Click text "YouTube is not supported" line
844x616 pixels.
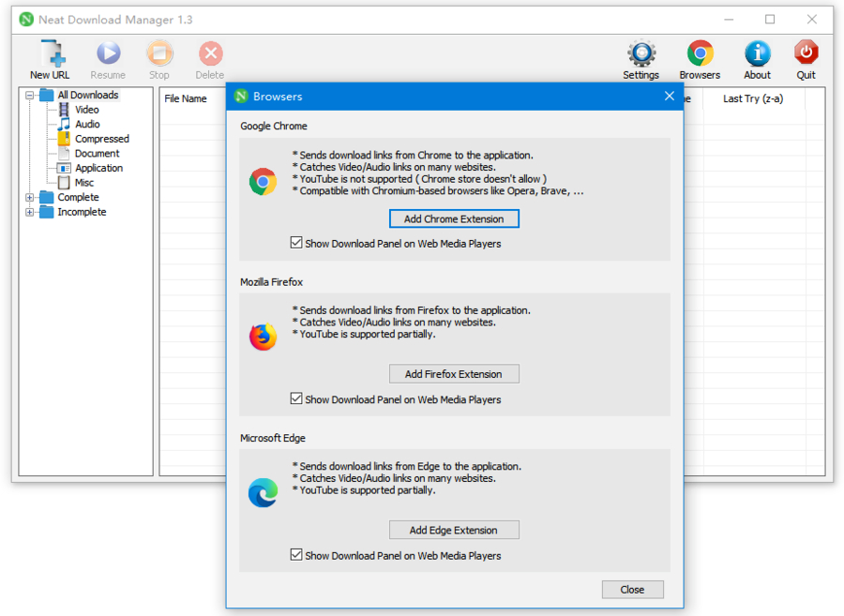point(419,179)
